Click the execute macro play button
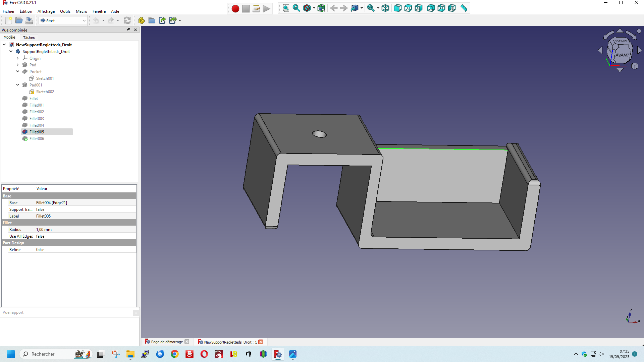Image resolution: width=644 pixels, height=362 pixels. click(x=267, y=9)
